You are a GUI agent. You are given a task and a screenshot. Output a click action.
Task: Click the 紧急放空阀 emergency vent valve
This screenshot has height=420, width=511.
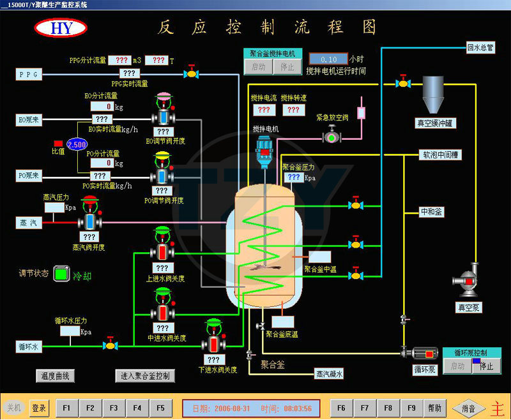coord(332,137)
